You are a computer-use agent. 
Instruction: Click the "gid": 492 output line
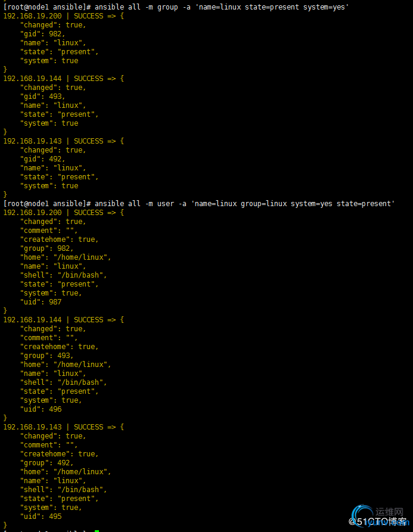42,159
